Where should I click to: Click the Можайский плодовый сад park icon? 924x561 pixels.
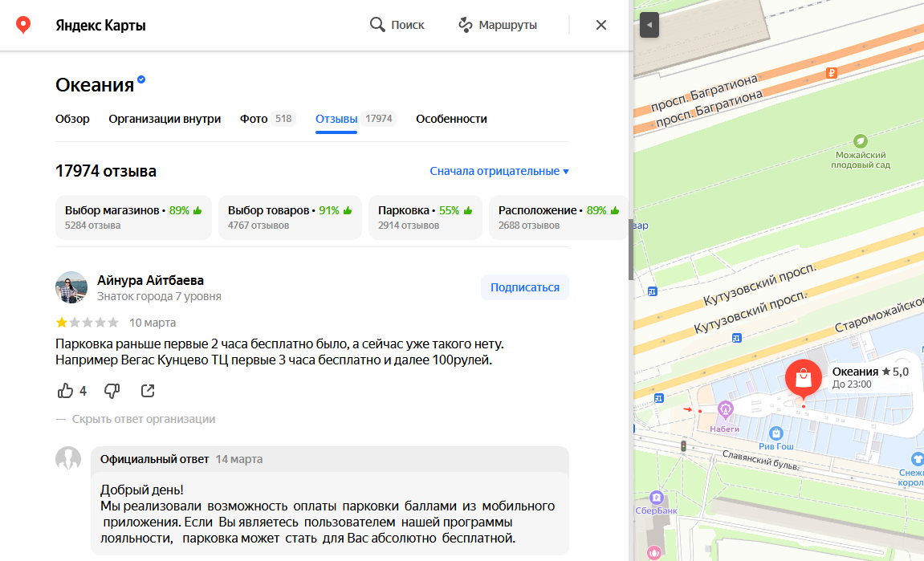(x=861, y=140)
